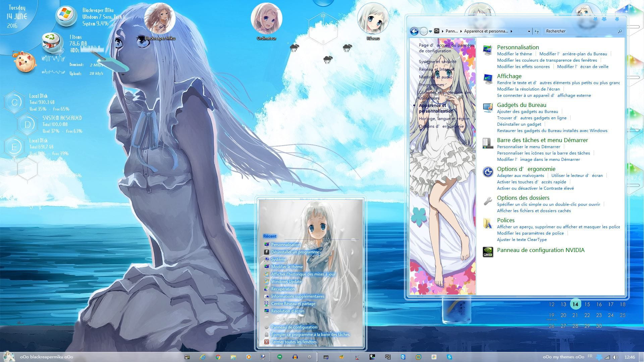Switch keyboard layout via the FR indicator
Viewport: 644px width, 362px height.
tap(590, 356)
